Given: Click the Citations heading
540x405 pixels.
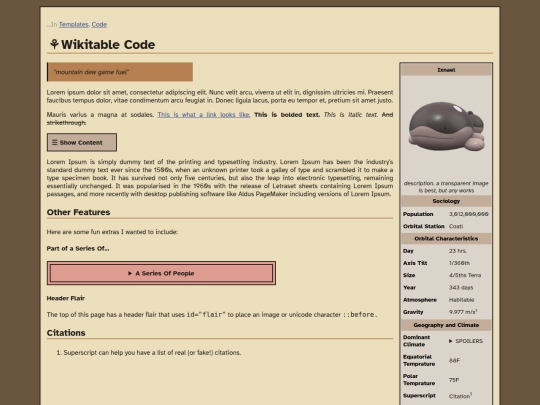Looking at the screenshot, I should point(66,333).
